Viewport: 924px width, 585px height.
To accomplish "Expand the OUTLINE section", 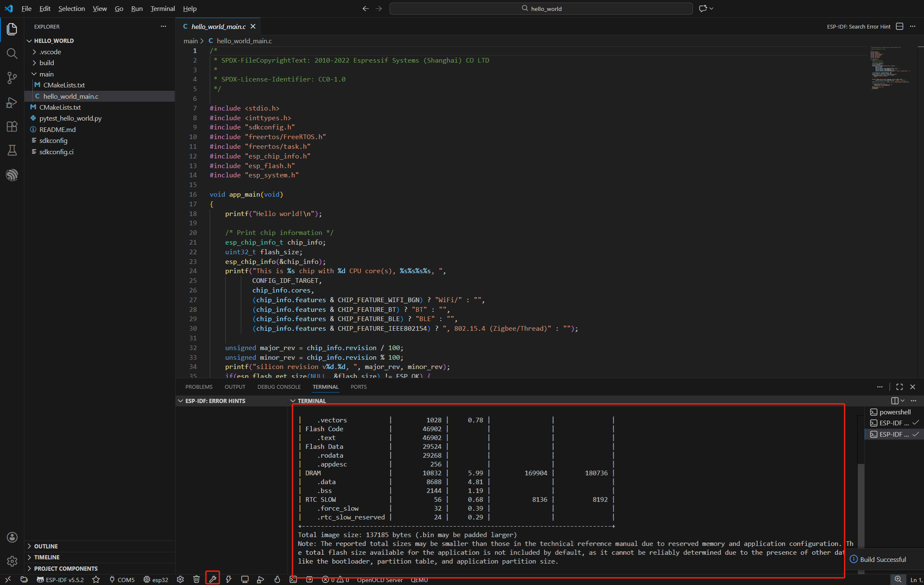I will point(45,546).
